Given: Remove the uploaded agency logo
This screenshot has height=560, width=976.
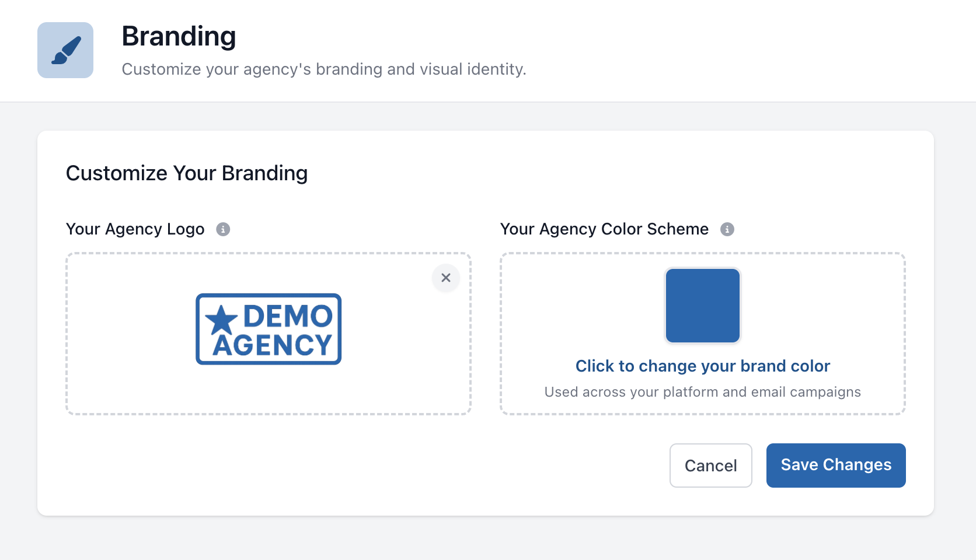Looking at the screenshot, I should click(x=446, y=278).
